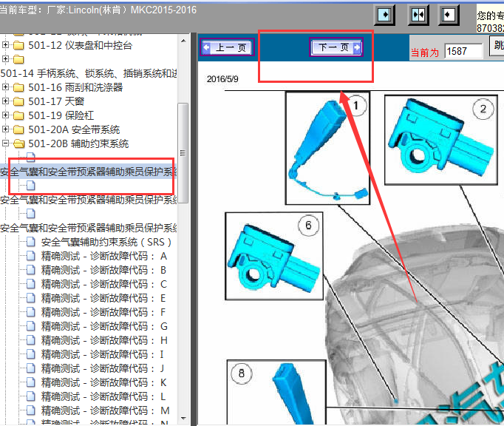Open 精确测试 - 诊断故障代码: M
The height and width of the screenshot is (426, 504).
point(105,411)
